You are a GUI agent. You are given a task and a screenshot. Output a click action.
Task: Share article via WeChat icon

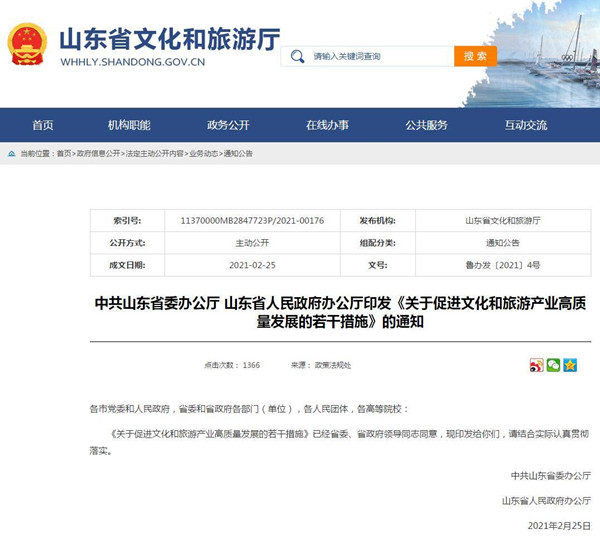click(x=553, y=365)
